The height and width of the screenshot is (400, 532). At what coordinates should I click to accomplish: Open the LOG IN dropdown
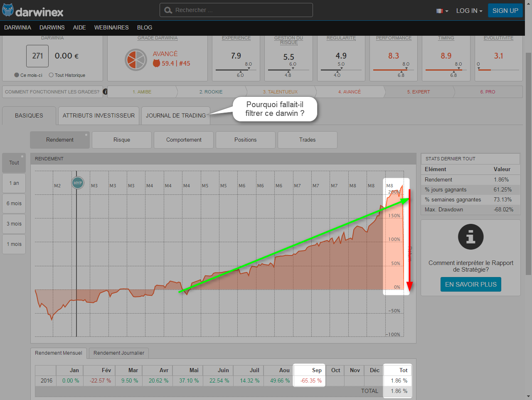(x=469, y=11)
